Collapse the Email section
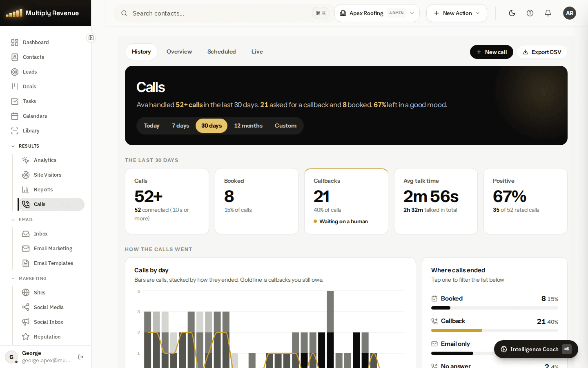Viewport: 588px width, 368px height. point(22,220)
